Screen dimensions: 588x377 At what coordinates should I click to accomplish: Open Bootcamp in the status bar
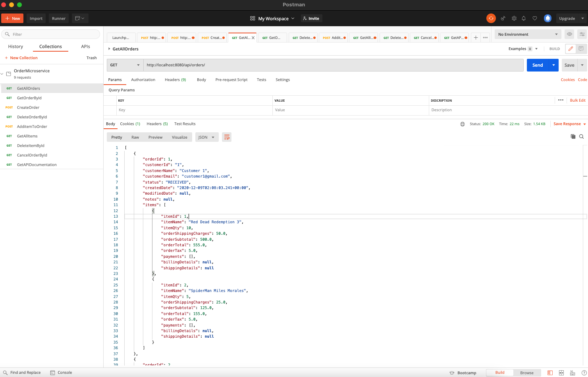click(463, 373)
